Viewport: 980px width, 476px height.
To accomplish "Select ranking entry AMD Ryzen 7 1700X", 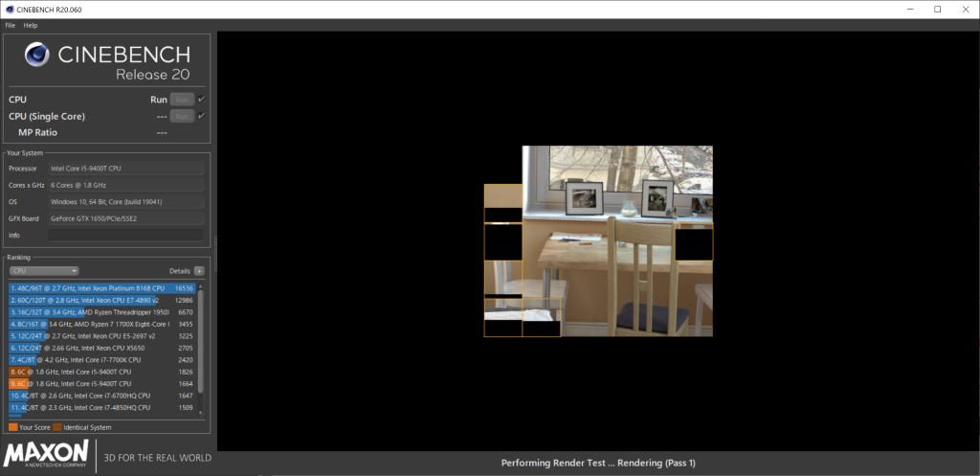I will 101,324.
